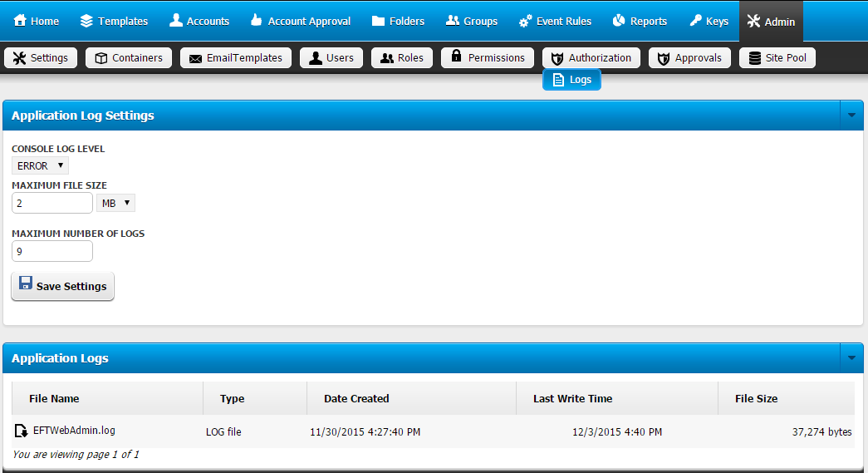Open the Console Log Level dropdown
868x473 pixels.
tap(40, 165)
